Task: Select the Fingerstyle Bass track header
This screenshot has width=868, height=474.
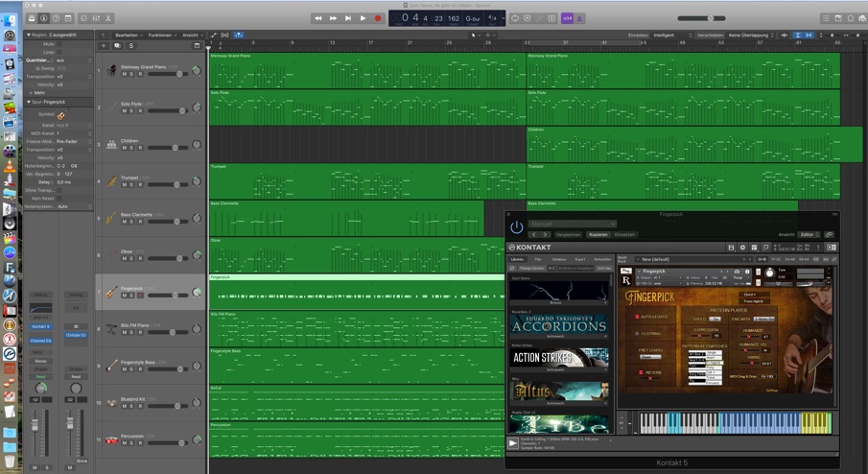Action: (x=150, y=366)
